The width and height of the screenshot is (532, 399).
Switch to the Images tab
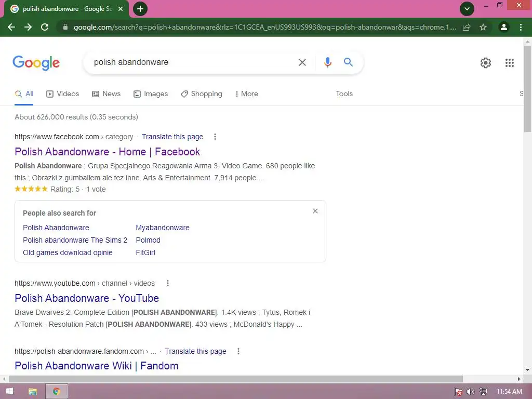point(151,94)
